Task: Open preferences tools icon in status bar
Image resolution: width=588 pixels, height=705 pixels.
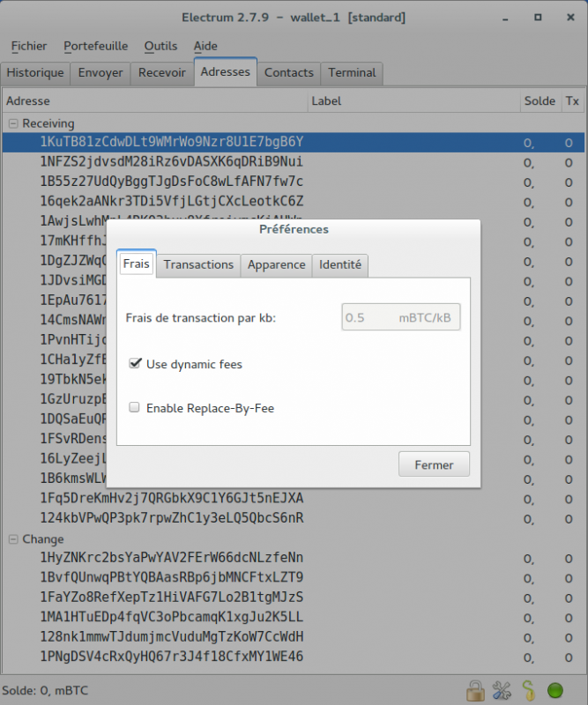Action: pos(502,690)
